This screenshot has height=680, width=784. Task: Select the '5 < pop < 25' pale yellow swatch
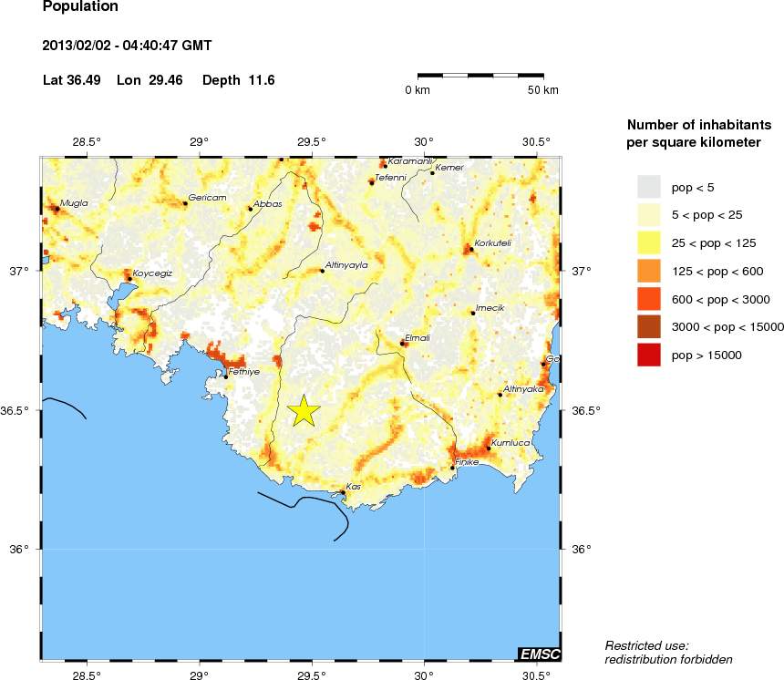point(648,215)
